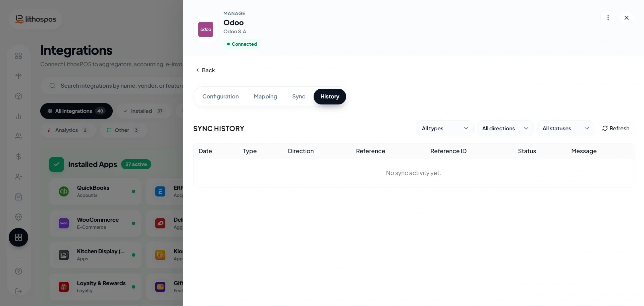This screenshot has height=306, width=644.
Task: Click the green Installed Apps check icon
Action: click(56, 165)
